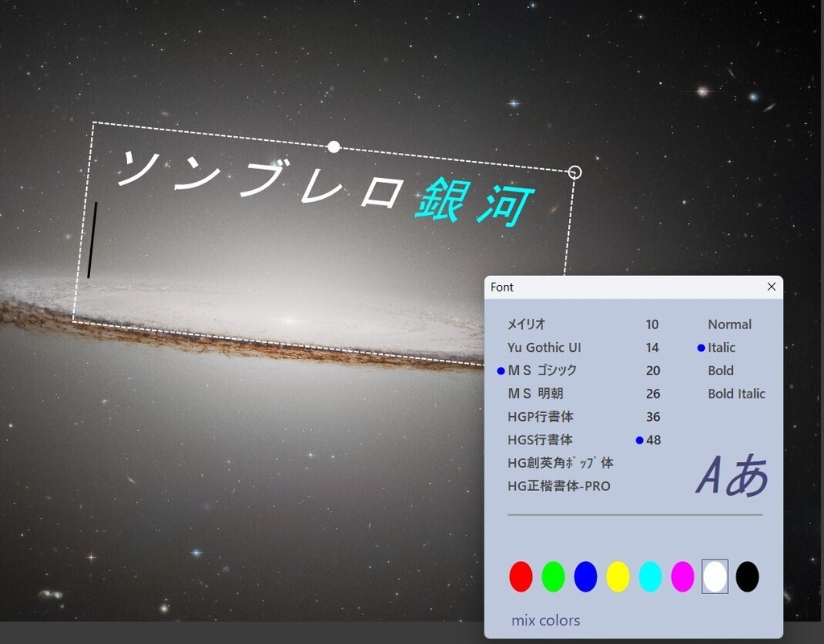Choose the HGP行書体 font

coord(540,417)
